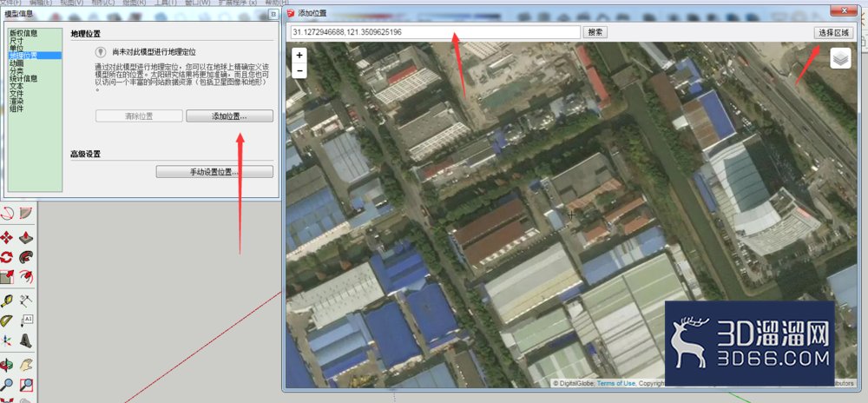This screenshot has width=868, height=403.
Task: Select the Move tool
Action: [x=7, y=238]
